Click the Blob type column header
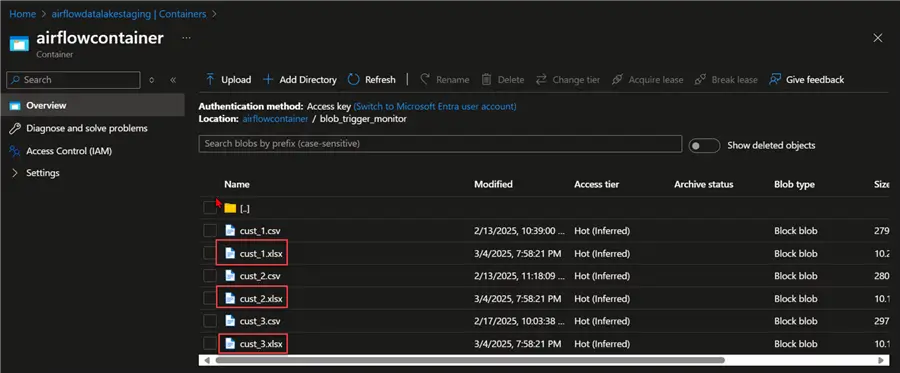Image resolution: width=900 pixels, height=373 pixels. point(794,184)
